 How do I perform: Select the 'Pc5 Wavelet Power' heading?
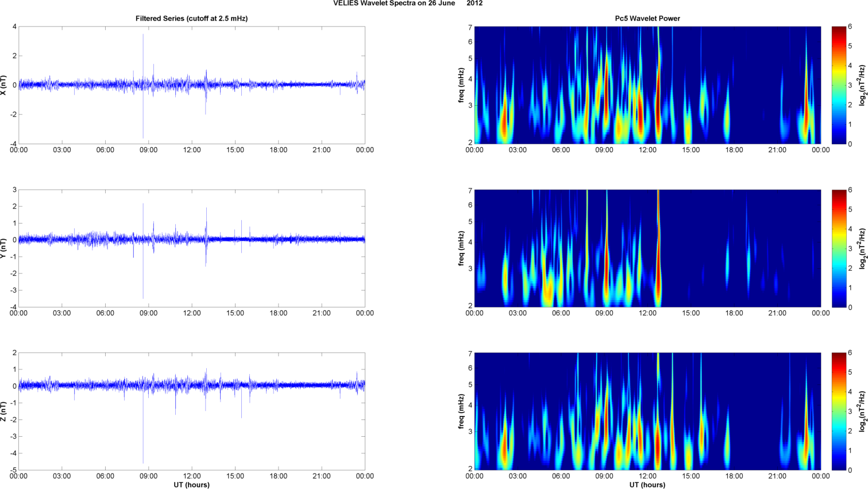pos(647,18)
